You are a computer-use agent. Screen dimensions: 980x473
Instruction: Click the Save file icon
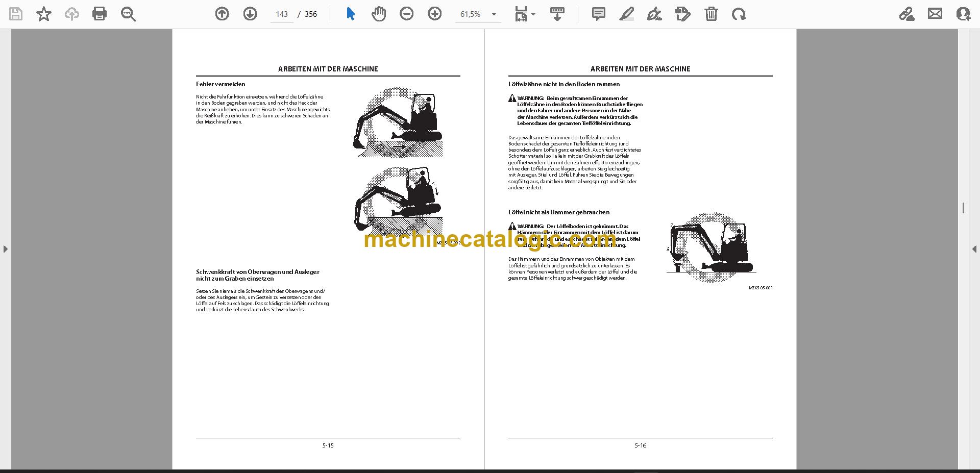16,14
